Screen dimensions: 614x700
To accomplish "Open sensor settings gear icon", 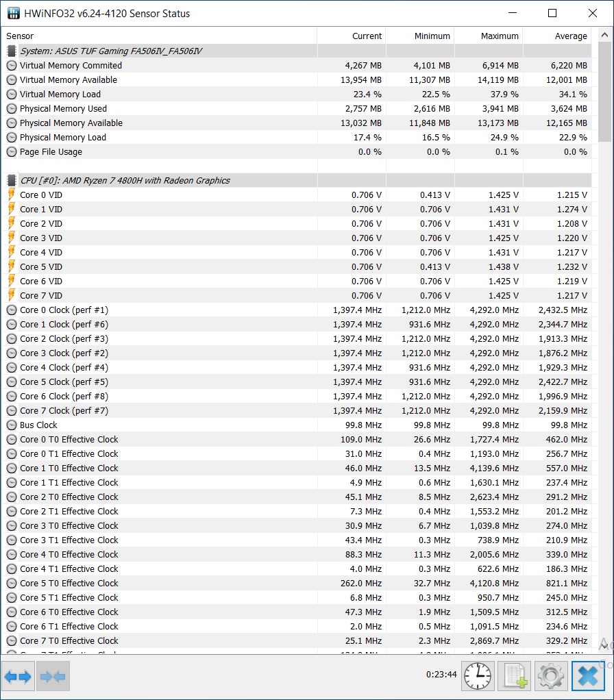I will pos(551,676).
